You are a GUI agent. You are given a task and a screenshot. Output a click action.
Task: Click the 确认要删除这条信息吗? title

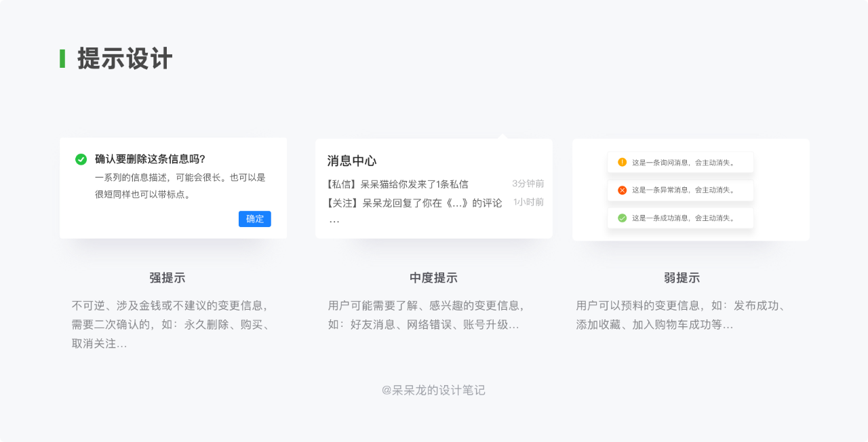[150, 159]
